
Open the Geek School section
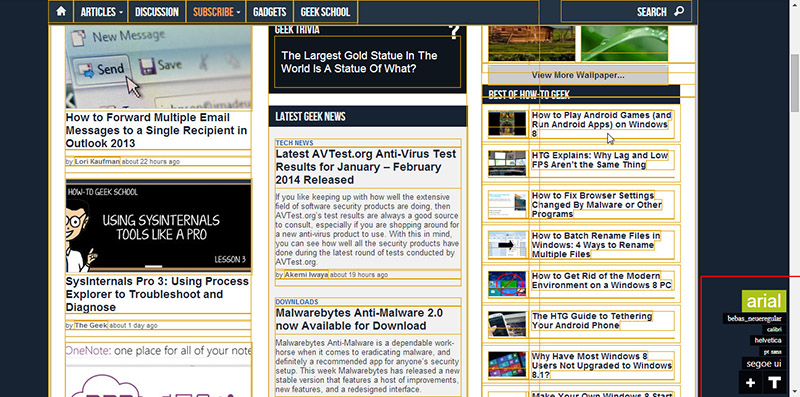326,11
